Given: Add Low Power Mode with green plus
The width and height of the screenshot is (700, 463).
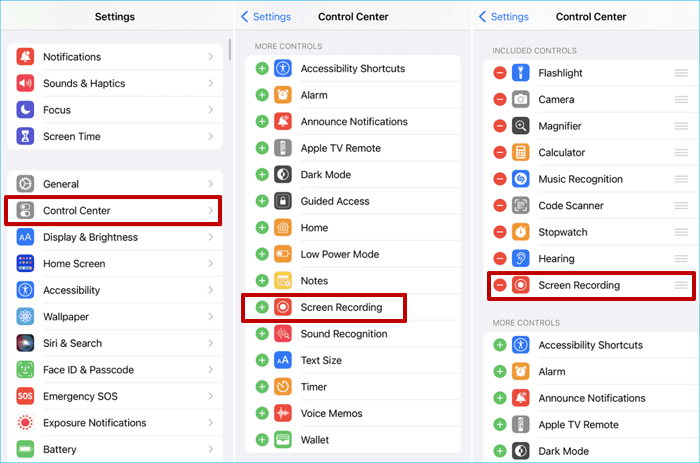Looking at the screenshot, I should [x=262, y=254].
